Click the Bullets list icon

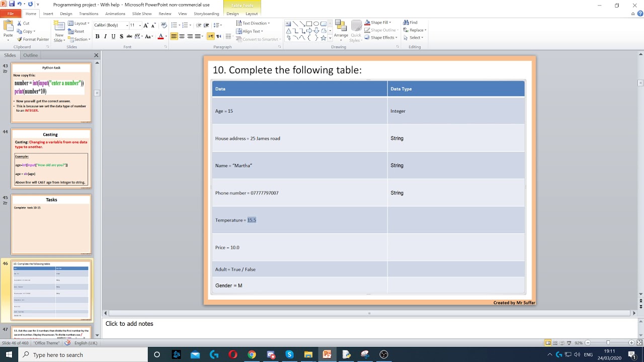(174, 25)
